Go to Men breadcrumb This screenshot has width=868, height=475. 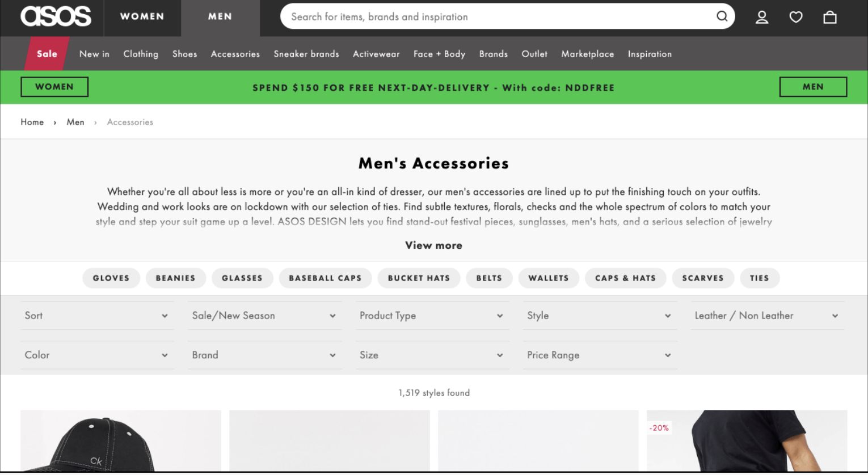[75, 122]
